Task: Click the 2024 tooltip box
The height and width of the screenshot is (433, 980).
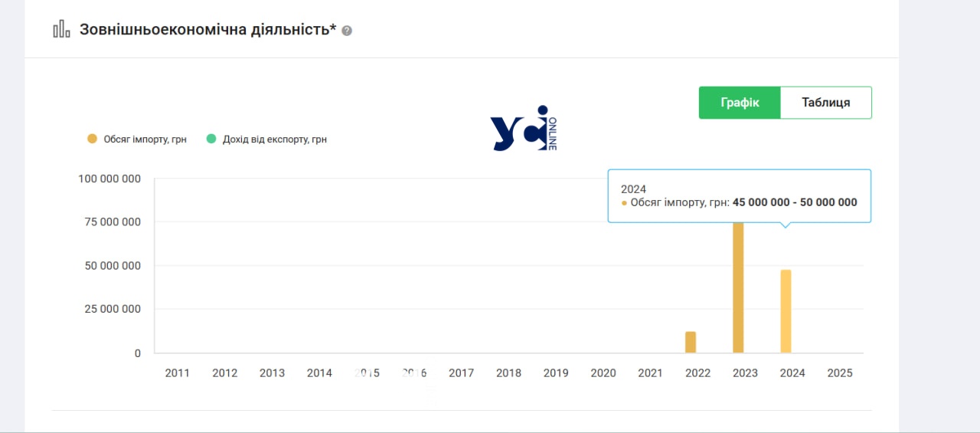Action: coord(739,195)
